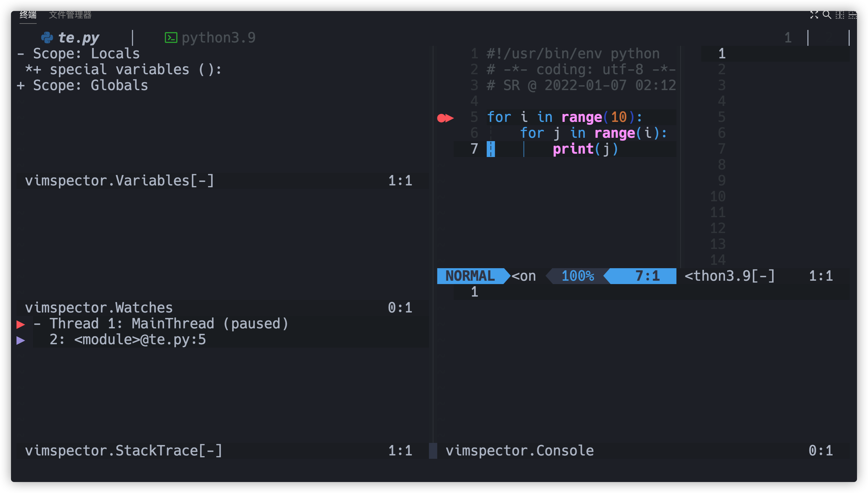
Task: Click line 14 in the python3.9 terminal pane
Action: [718, 260]
